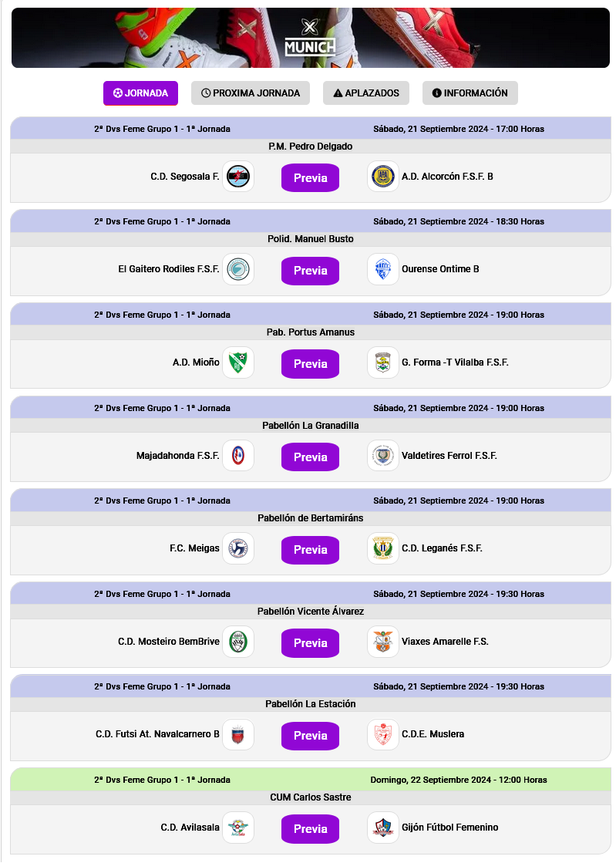Screen dimensions: 616x863
Task: Click the C.D. Avilasala team crest
Action: pyautogui.click(x=237, y=828)
